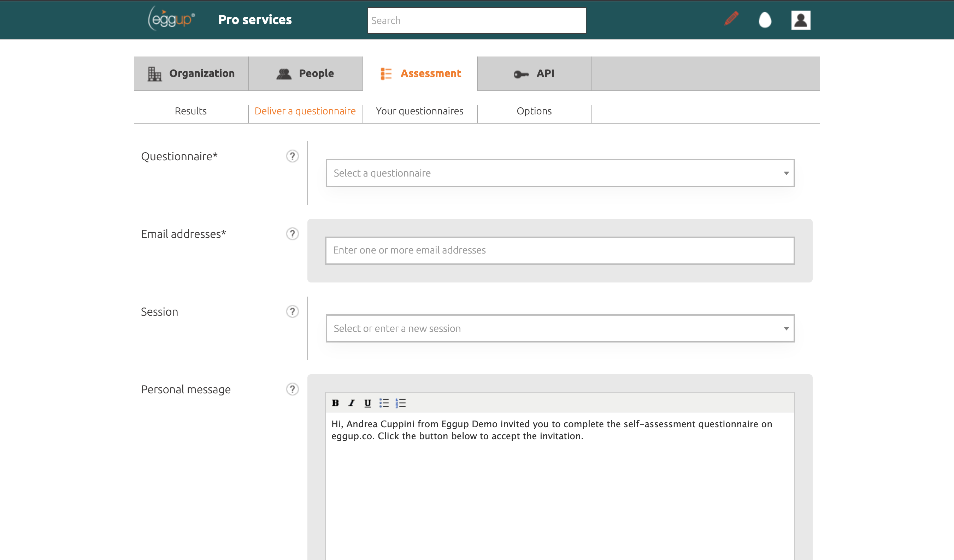Open help for Email addresses field
This screenshot has width=954, height=560.
[x=292, y=234]
